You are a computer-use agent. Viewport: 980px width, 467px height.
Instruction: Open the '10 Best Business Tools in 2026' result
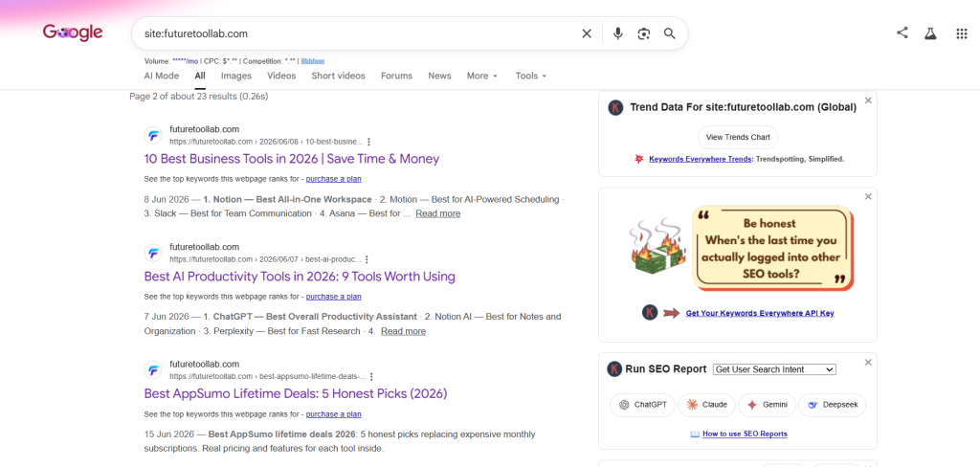(x=291, y=159)
